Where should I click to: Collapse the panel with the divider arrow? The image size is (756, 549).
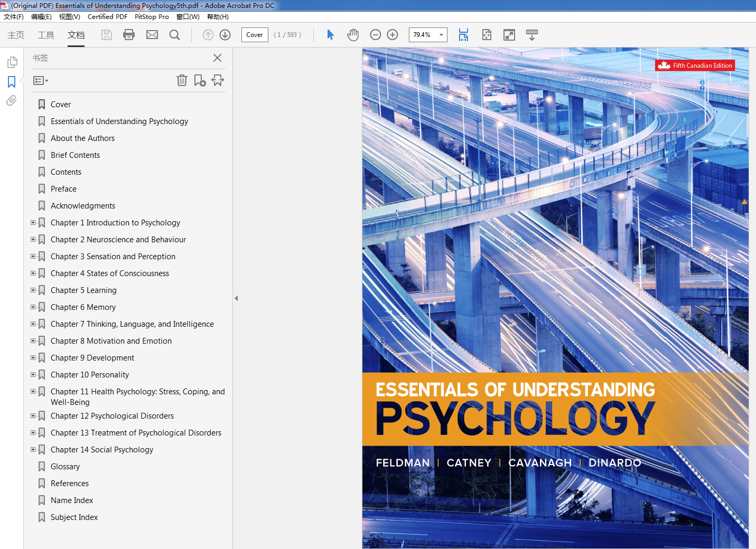tap(236, 298)
